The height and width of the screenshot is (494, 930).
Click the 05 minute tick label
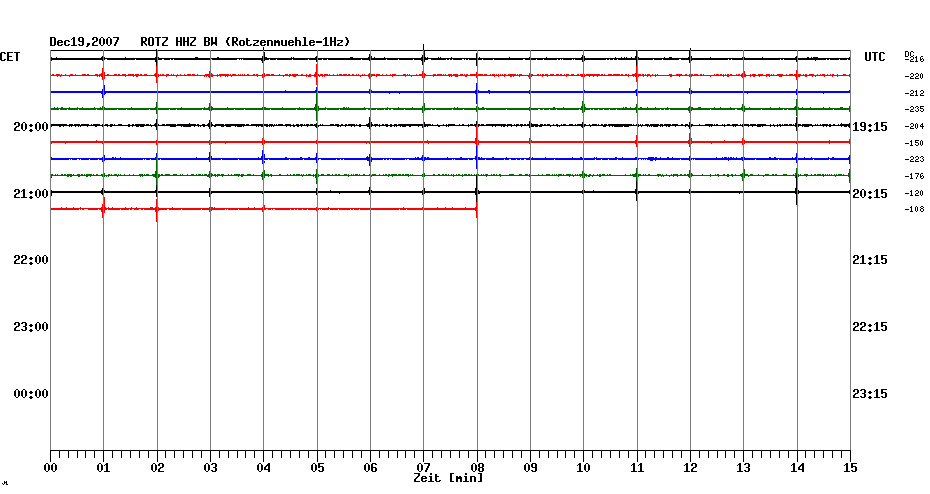click(317, 468)
